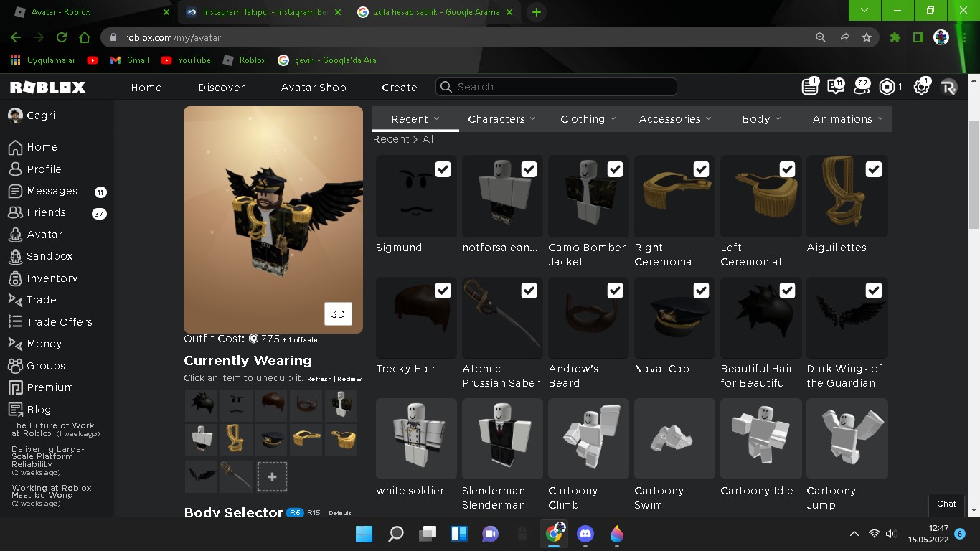The height and width of the screenshot is (551, 980).
Task: Uncheck the Right Ceremonial item
Action: pyautogui.click(x=701, y=169)
